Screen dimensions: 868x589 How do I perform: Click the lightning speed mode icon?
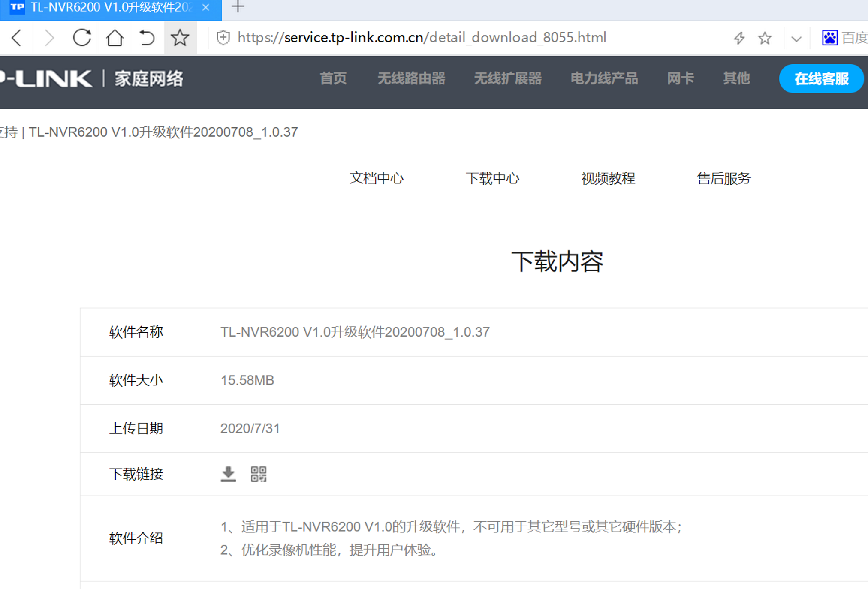739,38
